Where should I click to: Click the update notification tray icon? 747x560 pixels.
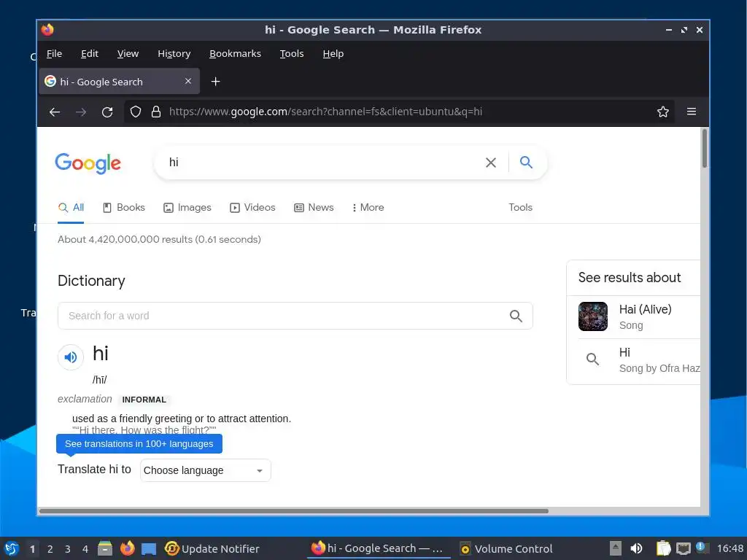(702, 548)
